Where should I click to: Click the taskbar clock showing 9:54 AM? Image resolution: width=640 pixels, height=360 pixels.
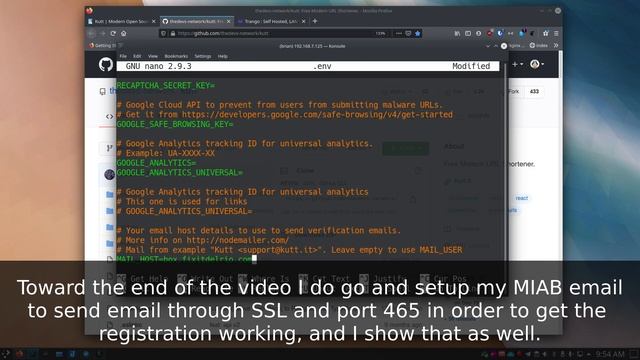tap(609, 354)
